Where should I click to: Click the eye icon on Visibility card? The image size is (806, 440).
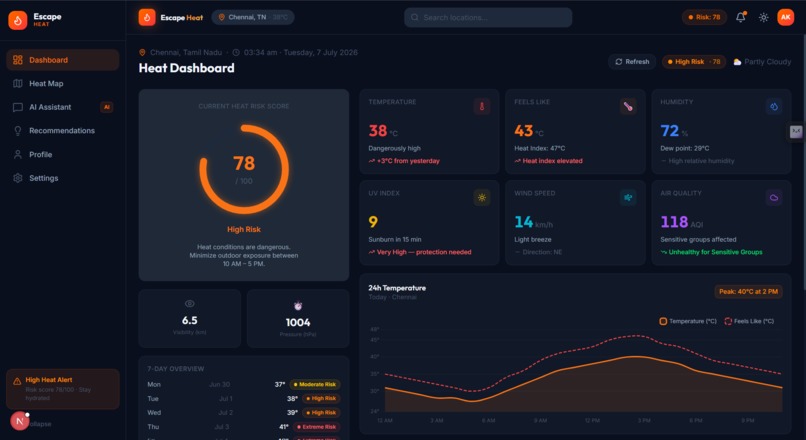pyautogui.click(x=190, y=304)
